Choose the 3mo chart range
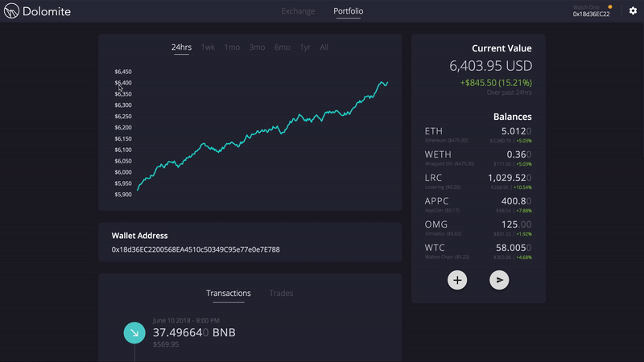The width and height of the screenshot is (644, 362). coord(257,47)
